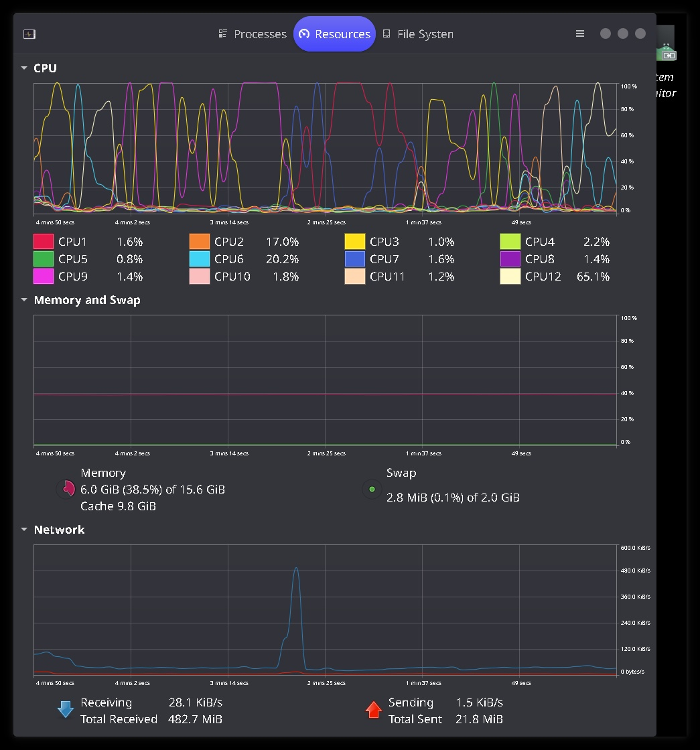Screen dimensions: 700x750
Task: Open the System Monitor hamburger menu
Action: 579,33
